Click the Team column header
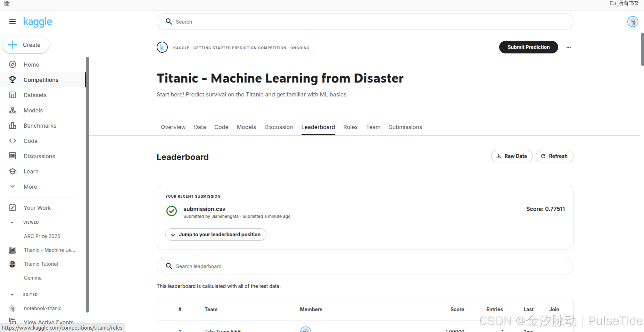 (211, 309)
